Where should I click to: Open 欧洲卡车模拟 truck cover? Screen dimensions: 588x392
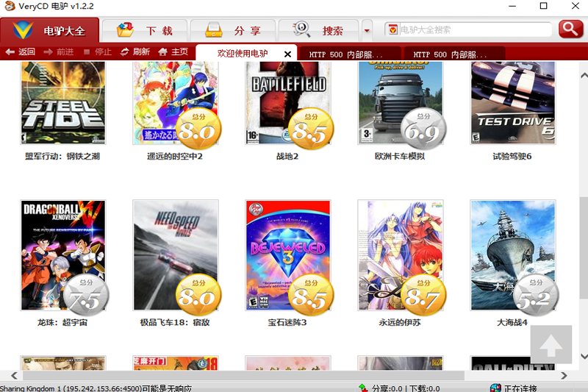[x=401, y=103]
